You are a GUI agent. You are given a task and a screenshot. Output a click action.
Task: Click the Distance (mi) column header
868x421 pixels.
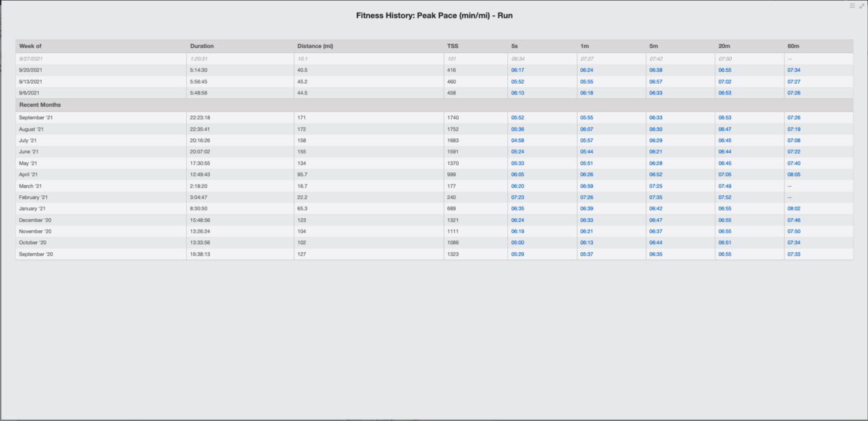pyautogui.click(x=315, y=46)
